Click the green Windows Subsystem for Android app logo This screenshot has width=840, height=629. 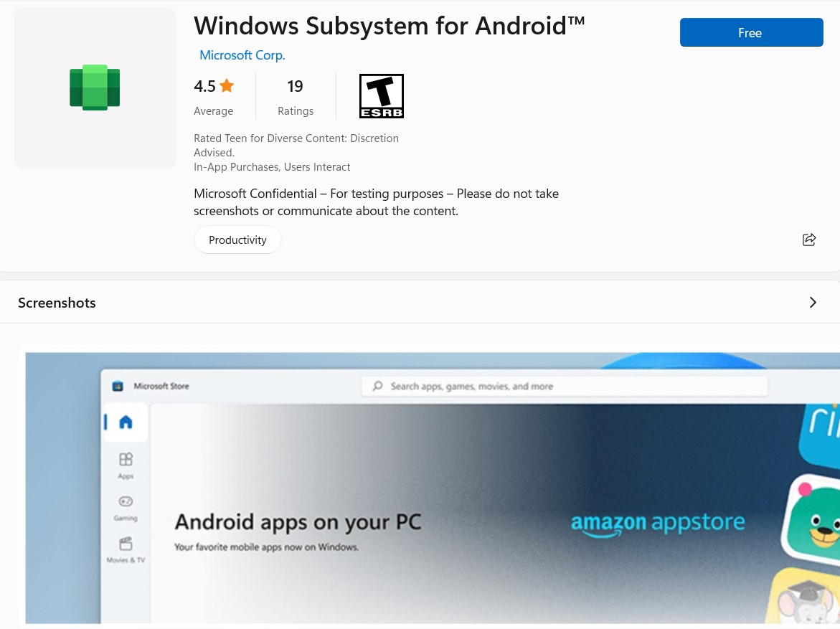94,87
